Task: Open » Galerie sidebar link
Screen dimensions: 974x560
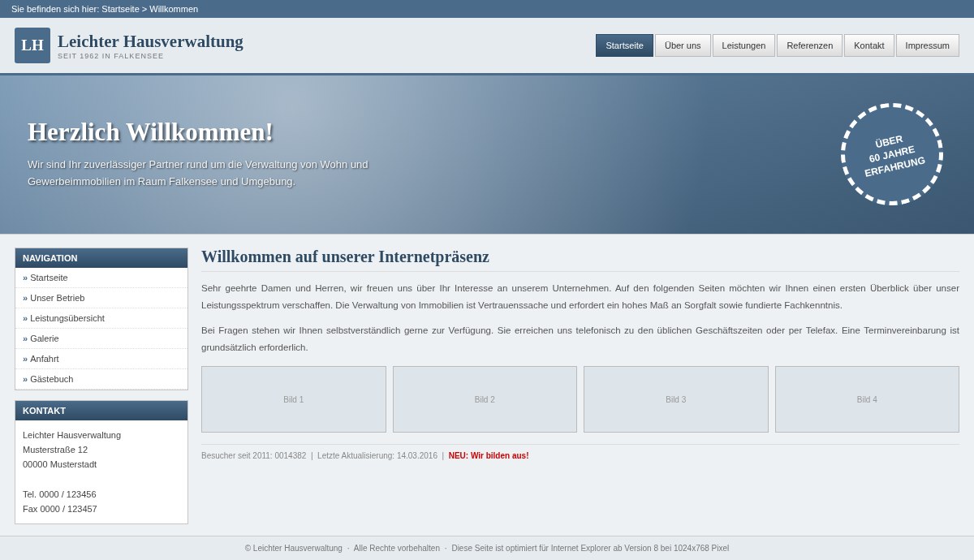Action: 101,338
